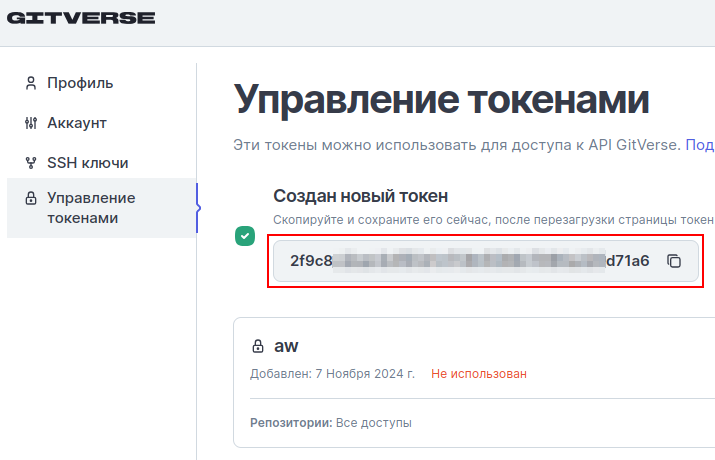Screen dimensions: 715x460
Task: Click the Добавлен: 7 Ноября 2024 г. date
Action: [x=332, y=374]
